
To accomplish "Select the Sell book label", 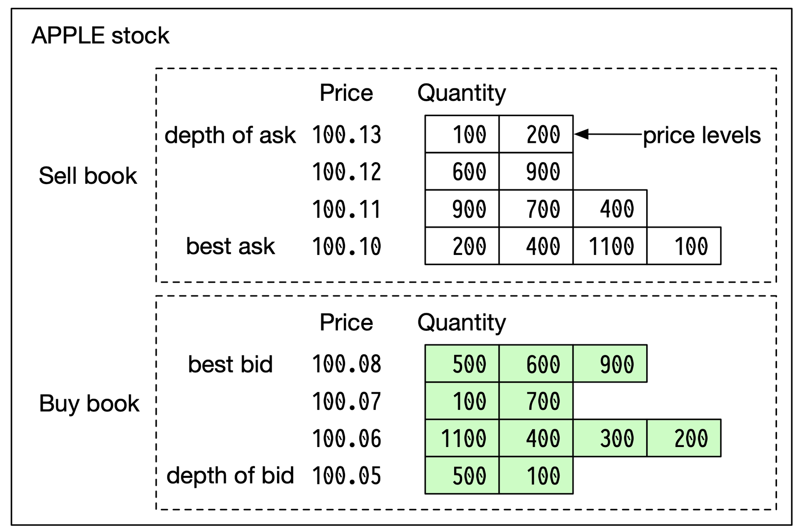I will click(88, 175).
